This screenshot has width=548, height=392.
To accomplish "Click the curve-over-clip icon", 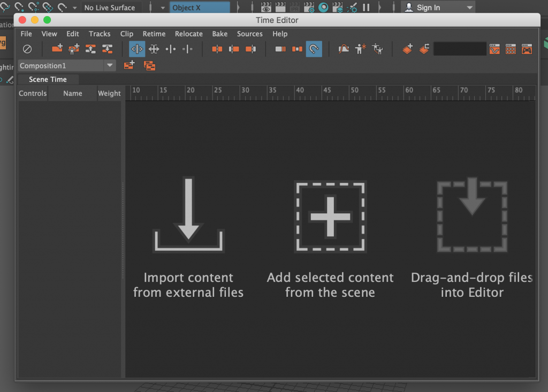I will 344,49.
